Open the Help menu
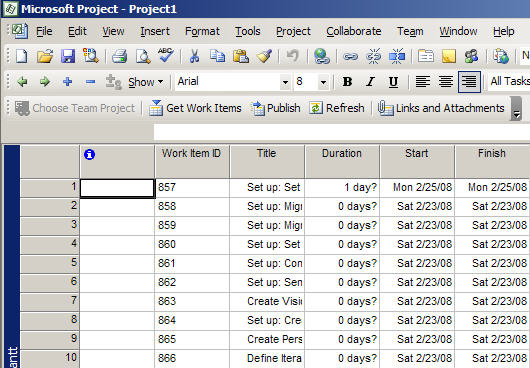530x368 pixels. 503,31
